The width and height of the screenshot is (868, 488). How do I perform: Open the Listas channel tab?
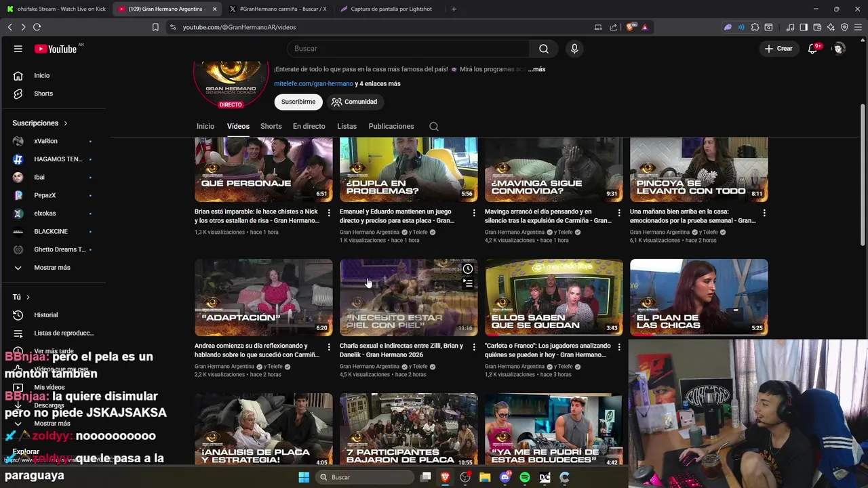[347, 127]
